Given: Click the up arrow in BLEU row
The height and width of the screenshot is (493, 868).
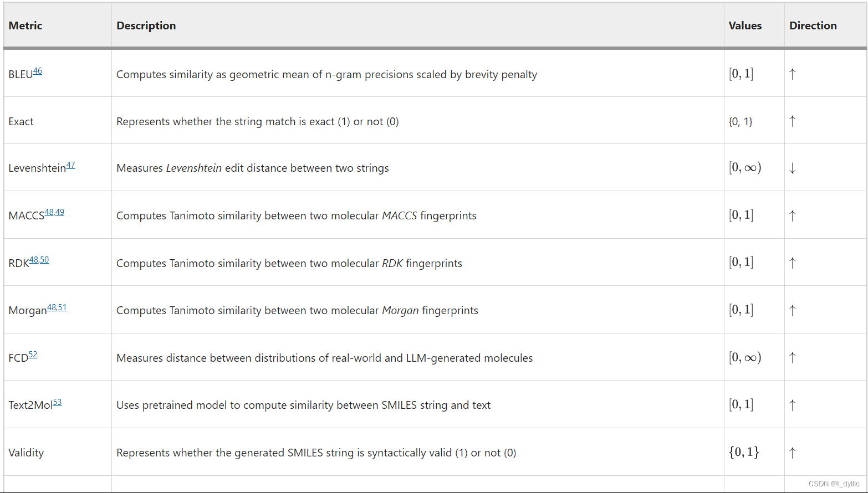Looking at the screenshot, I should [x=793, y=74].
